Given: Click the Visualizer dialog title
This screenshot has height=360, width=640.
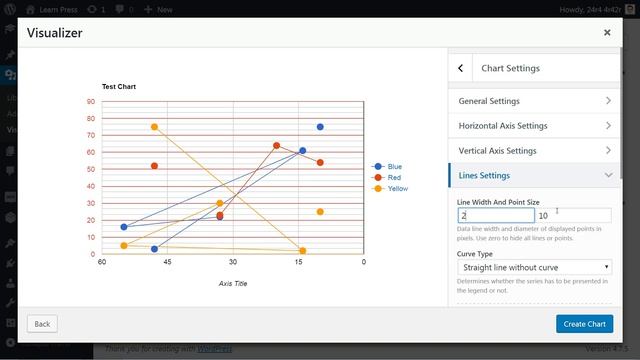Looking at the screenshot, I should coord(55,33).
